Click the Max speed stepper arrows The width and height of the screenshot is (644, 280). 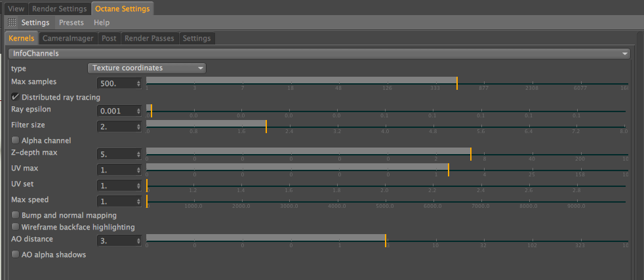(x=138, y=201)
